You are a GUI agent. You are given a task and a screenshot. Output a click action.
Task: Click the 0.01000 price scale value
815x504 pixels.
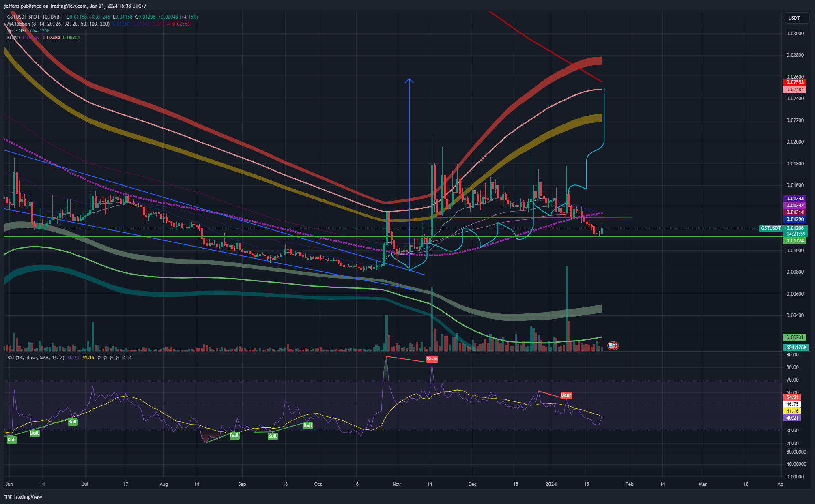[795, 251]
